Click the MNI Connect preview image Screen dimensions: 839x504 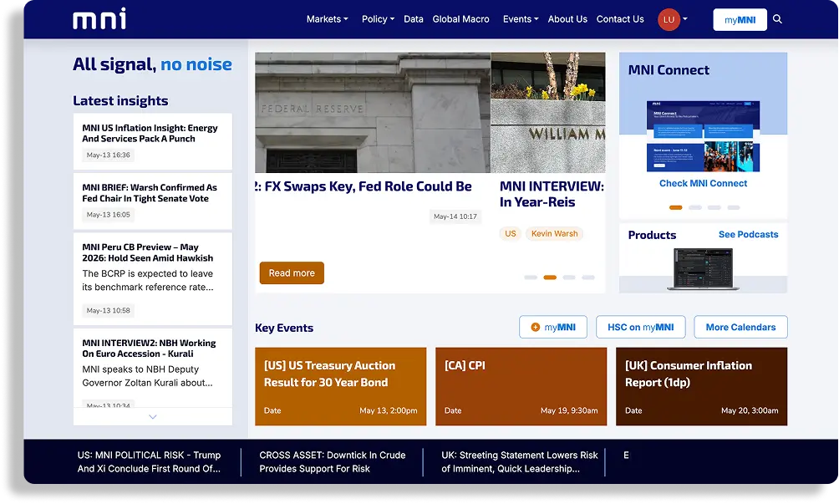[x=703, y=136]
